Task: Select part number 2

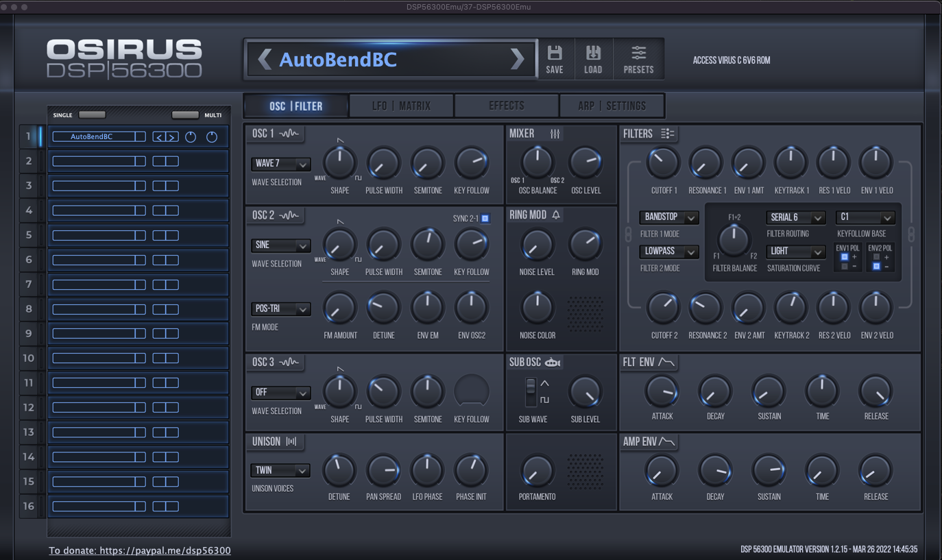Action: tap(29, 161)
